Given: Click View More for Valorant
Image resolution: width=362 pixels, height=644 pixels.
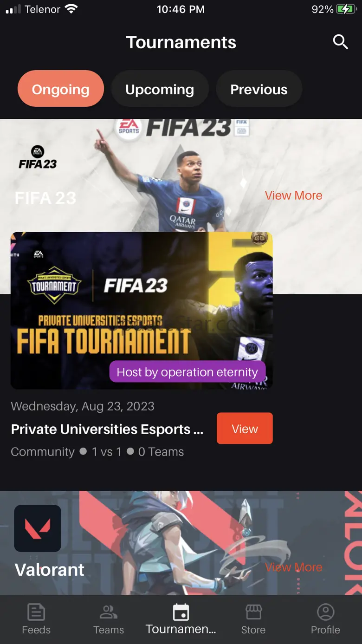Looking at the screenshot, I should (293, 567).
